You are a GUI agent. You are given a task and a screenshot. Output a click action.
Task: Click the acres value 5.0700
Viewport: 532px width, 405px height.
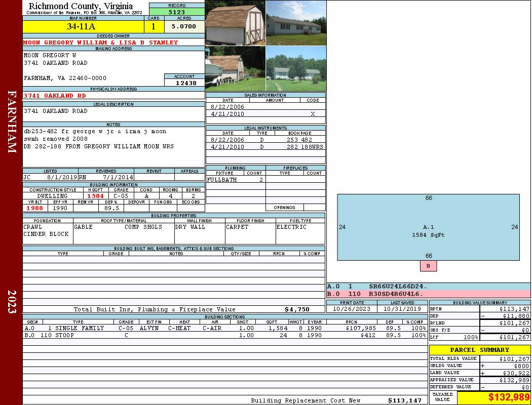point(183,27)
